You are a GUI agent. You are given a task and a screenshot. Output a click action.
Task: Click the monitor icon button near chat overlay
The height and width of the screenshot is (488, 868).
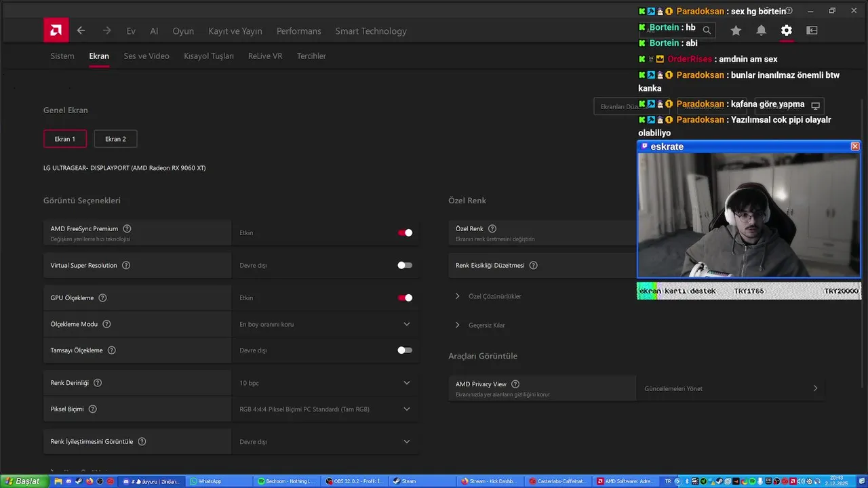point(816,106)
